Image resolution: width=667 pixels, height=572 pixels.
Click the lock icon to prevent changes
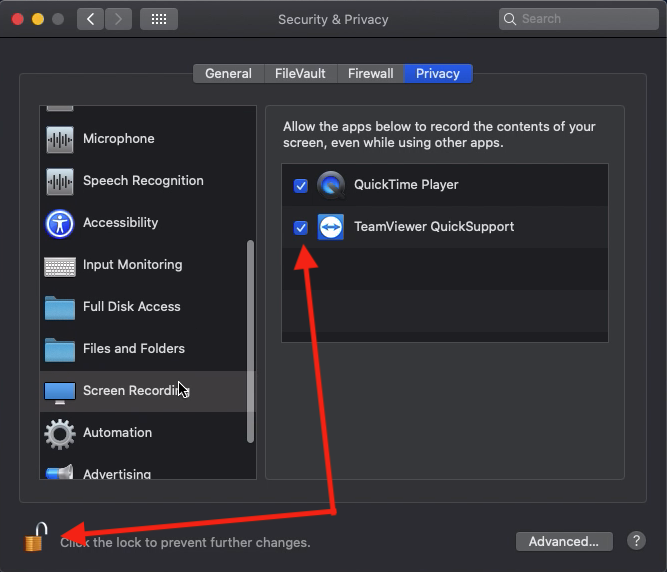point(34,538)
